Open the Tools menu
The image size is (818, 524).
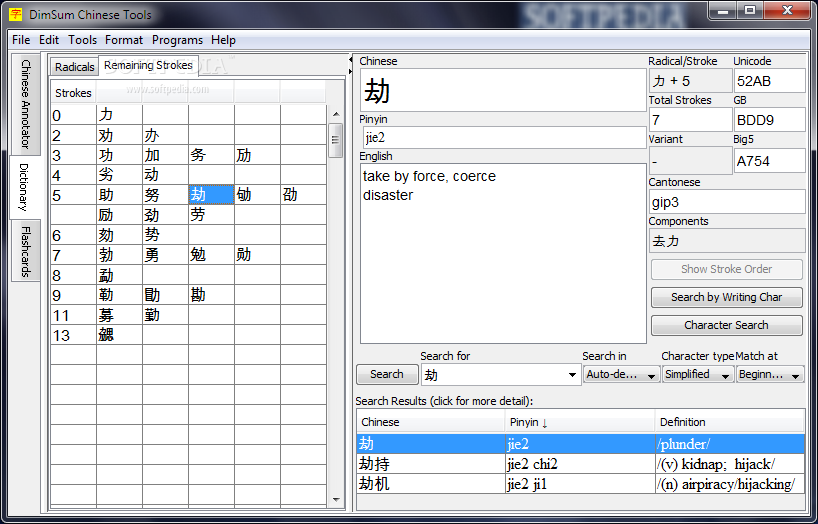[82, 40]
